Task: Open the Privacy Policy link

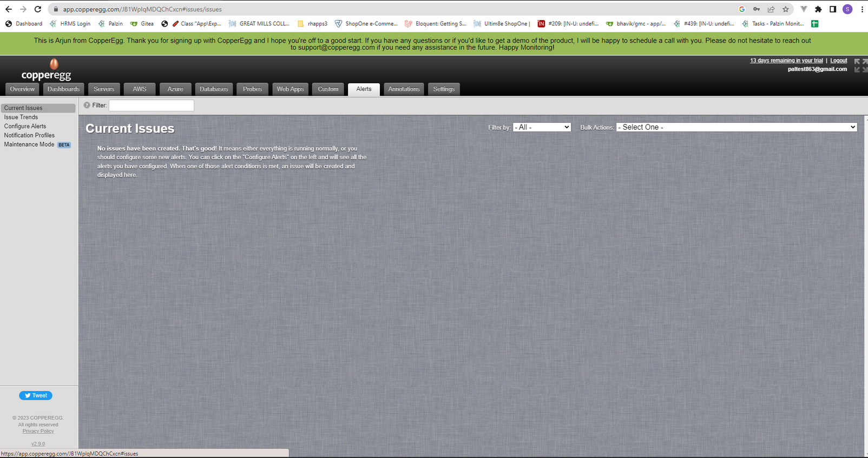Action: tap(38, 432)
